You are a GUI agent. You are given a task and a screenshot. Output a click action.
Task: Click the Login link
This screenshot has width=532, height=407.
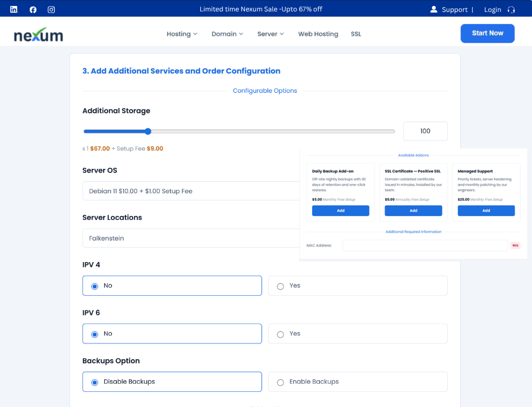point(492,10)
